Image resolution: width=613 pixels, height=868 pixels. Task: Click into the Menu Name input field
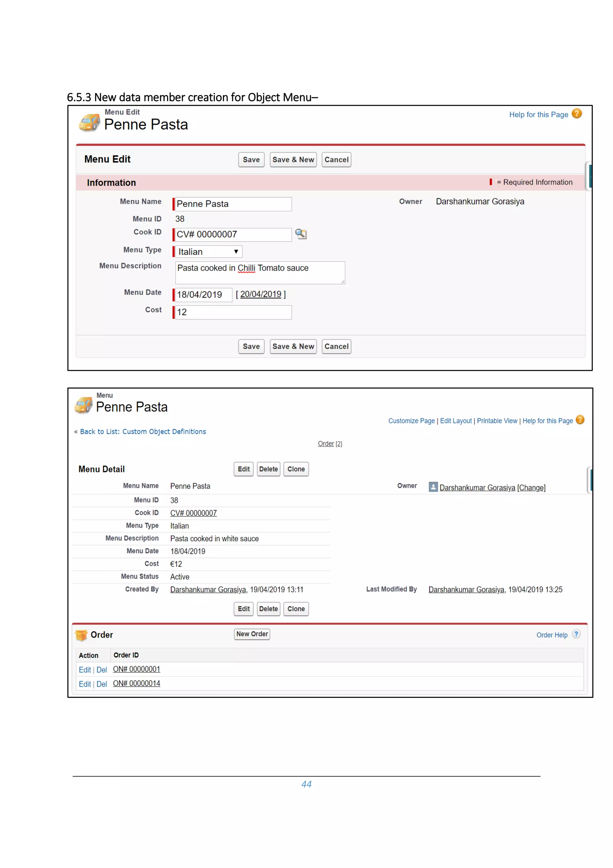click(233, 204)
